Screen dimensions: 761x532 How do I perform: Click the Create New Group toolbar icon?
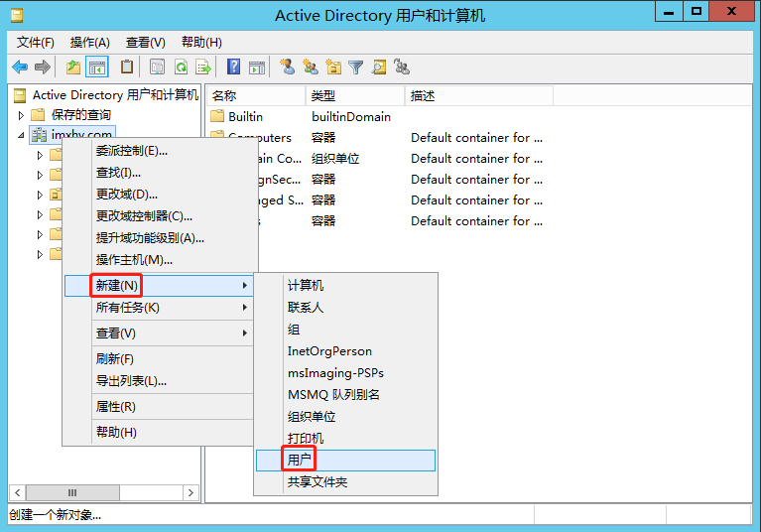[311, 66]
